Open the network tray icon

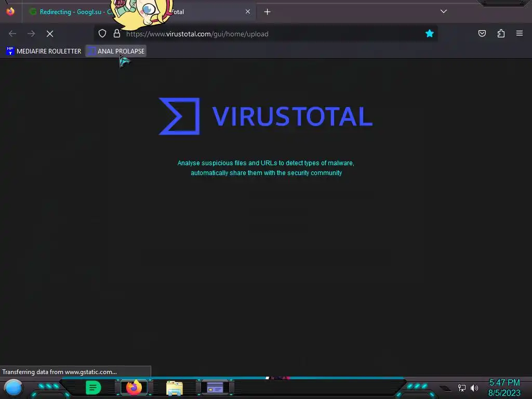462,388
